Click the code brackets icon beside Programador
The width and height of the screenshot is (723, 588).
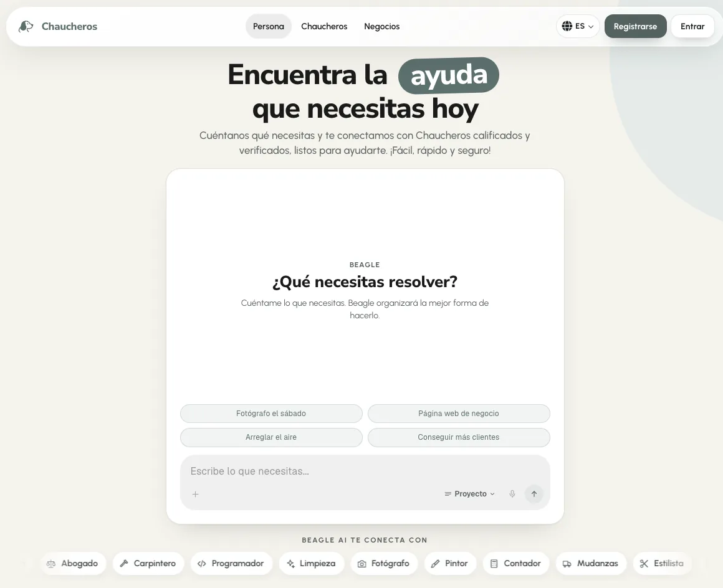[x=201, y=563]
